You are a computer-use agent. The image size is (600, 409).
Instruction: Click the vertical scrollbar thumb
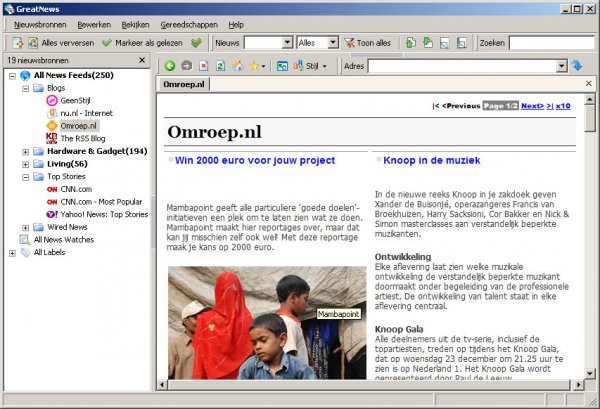590,118
